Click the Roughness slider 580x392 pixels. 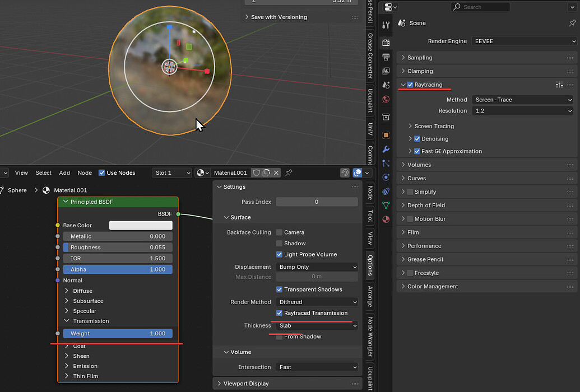(x=118, y=248)
